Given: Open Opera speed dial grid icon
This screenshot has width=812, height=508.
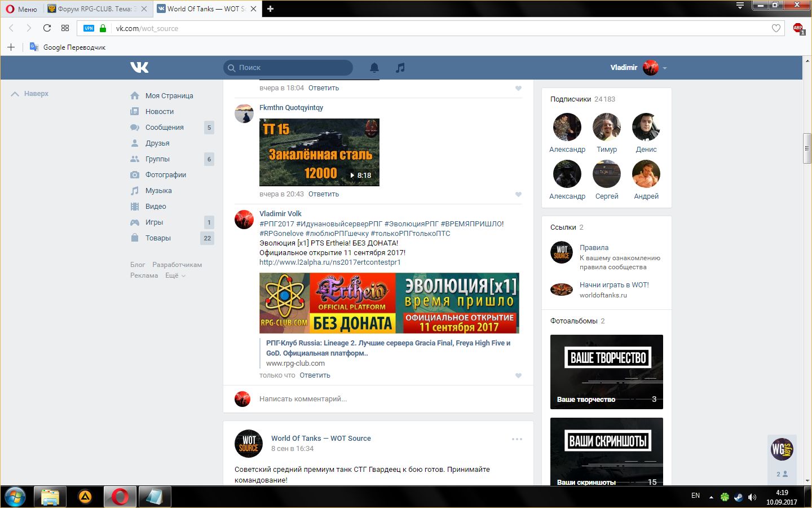Looking at the screenshot, I should pos(65,28).
